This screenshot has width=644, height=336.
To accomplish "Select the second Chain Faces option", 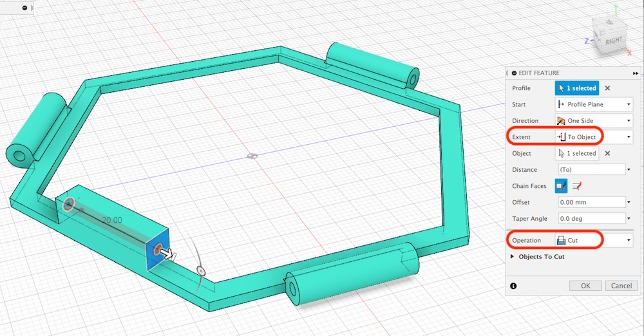I will pos(577,186).
